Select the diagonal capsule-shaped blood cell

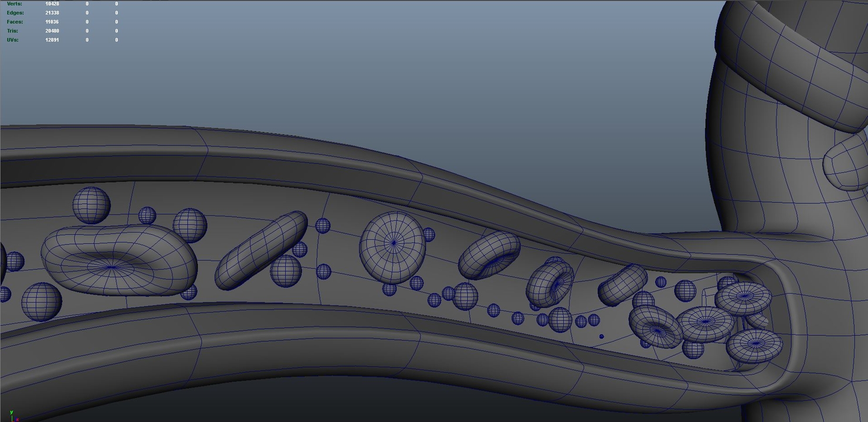click(x=261, y=249)
